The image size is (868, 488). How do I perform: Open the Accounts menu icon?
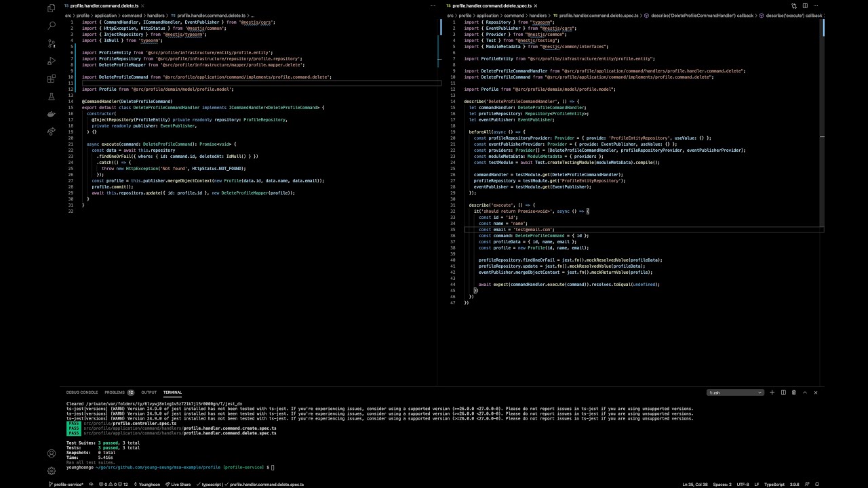coord(52,453)
